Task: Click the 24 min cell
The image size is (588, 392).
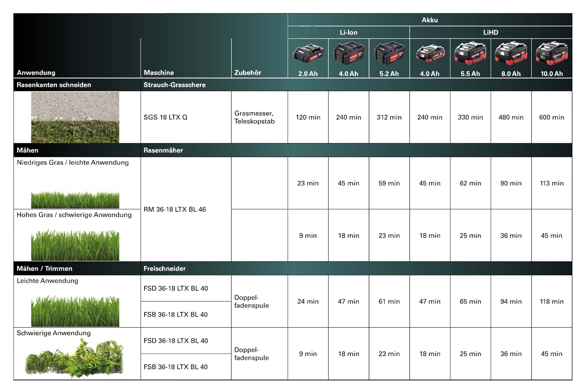Action: click(308, 301)
